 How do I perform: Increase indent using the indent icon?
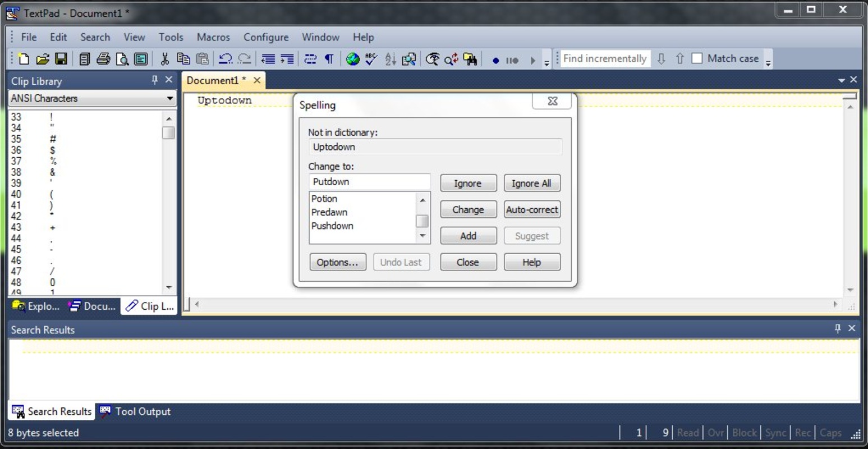(x=287, y=59)
